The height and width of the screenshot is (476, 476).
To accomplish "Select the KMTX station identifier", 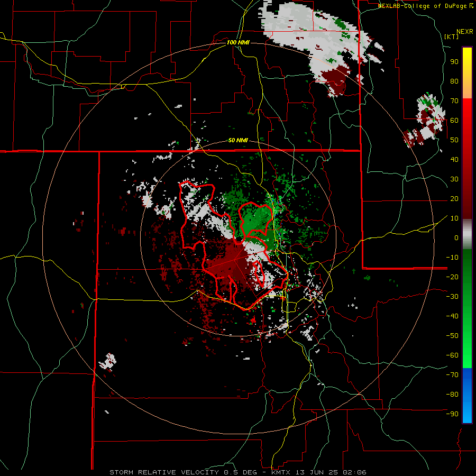I will (x=281, y=472).
